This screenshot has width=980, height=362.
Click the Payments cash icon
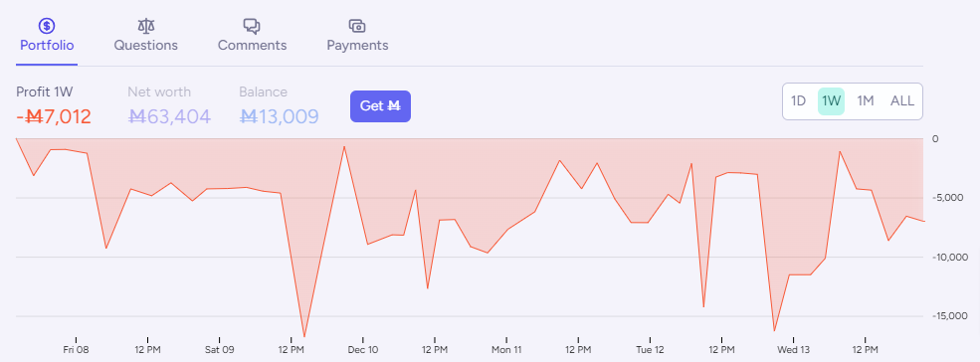click(x=357, y=26)
